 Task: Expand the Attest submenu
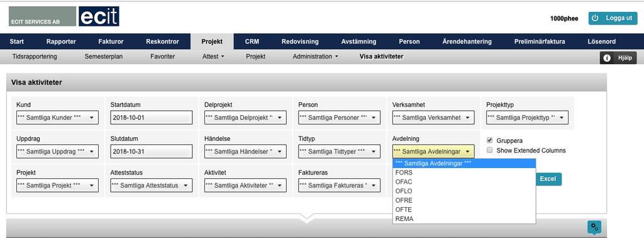click(x=214, y=57)
